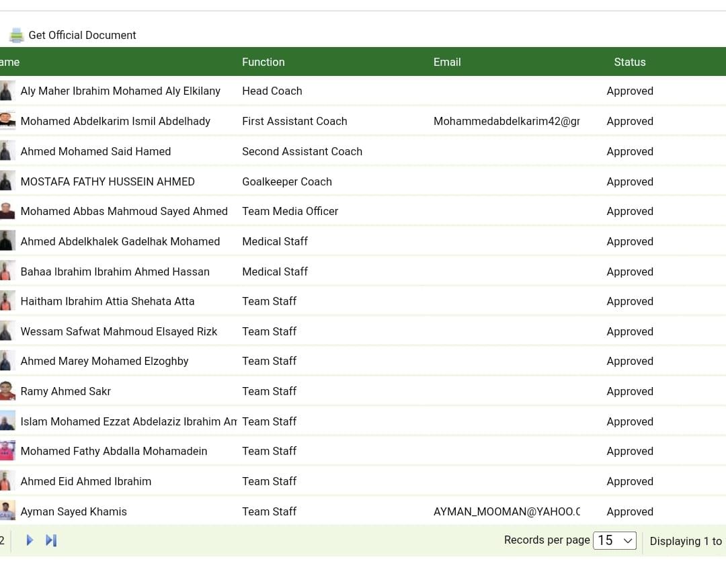This screenshot has height=588, width=726.
Task: Open photo thumbnail of Ayman Sayed Khamis
Action: [x=7, y=511]
